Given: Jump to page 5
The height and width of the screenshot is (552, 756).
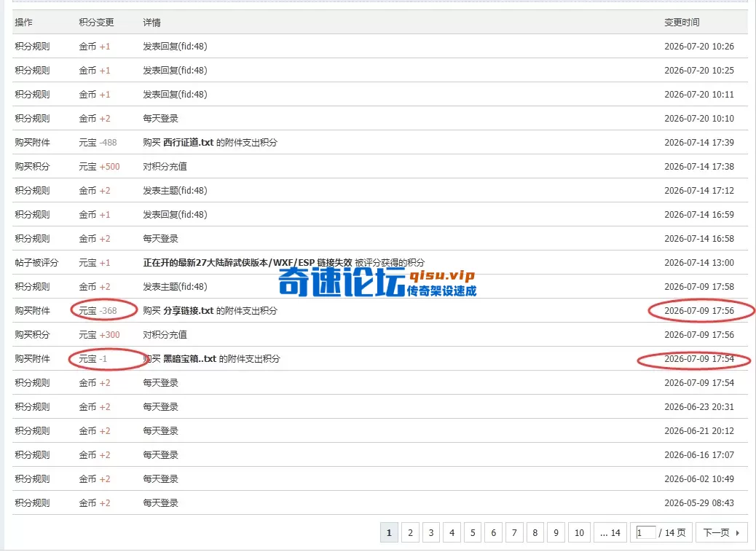Looking at the screenshot, I should click(473, 533).
